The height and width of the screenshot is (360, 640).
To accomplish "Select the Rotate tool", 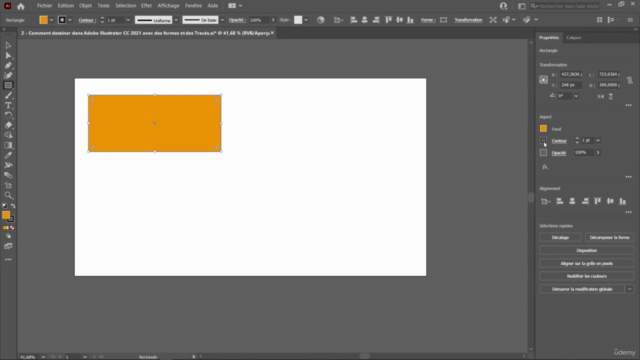I will [8, 115].
